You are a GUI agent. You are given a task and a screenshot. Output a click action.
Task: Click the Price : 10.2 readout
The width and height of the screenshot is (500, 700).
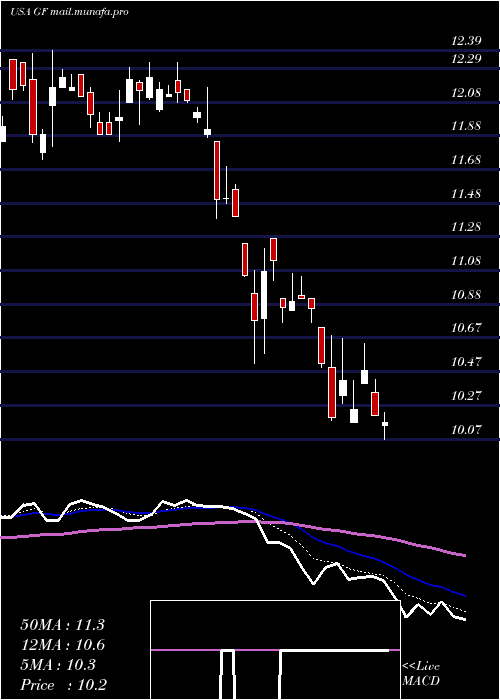[64, 685]
